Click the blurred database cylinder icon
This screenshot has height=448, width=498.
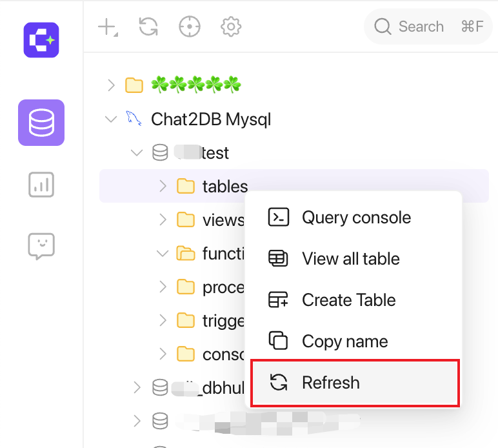[160, 421]
